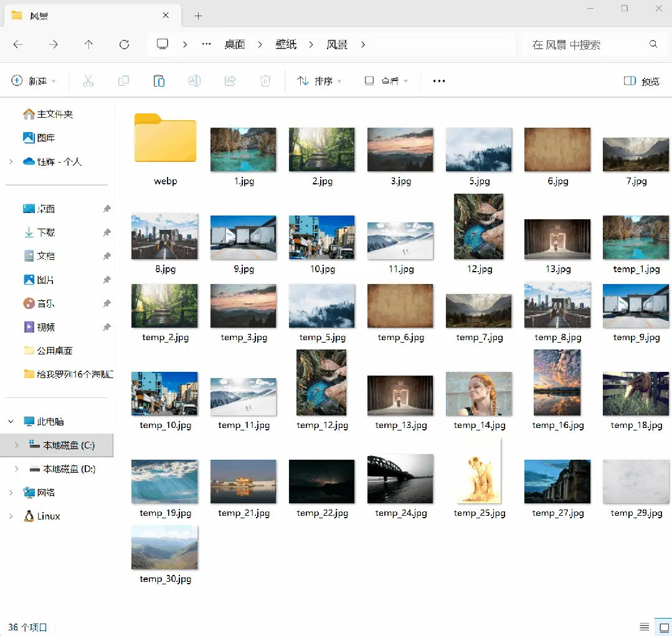This screenshot has width=672, height=636.
Task: Switch to large thumbnails view
Action: point(663,626)
